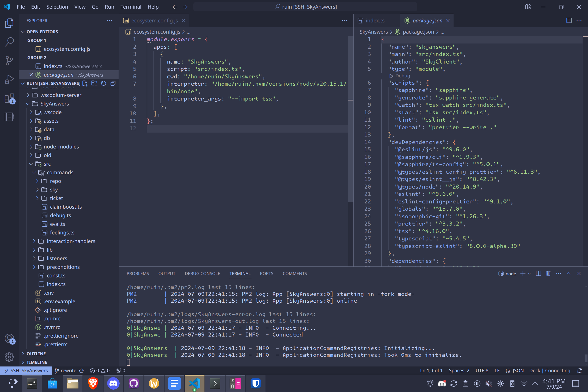Click SSH: SkyAnswers remote indicator
This screenshot has width=588, height=392.
click(26, 370)
